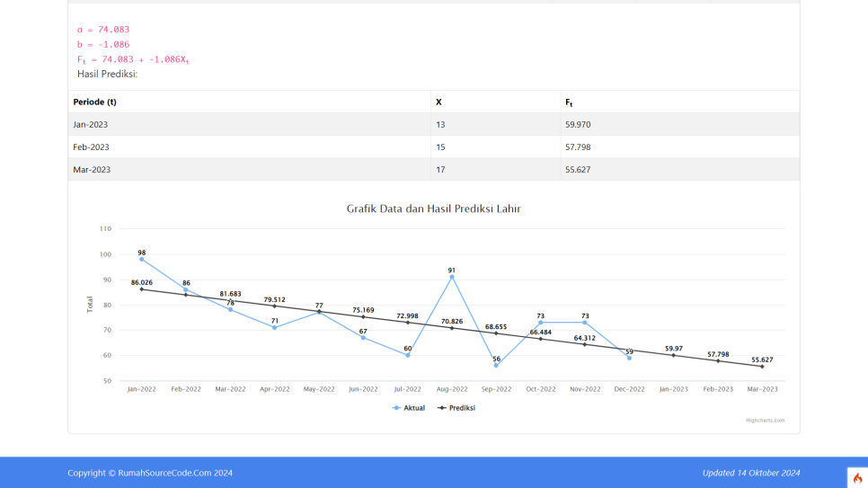This screenshot has height=488, width=868.
Task: Click the Mar-2023 Prediksi point 55.627
Action: pos(762,367)
